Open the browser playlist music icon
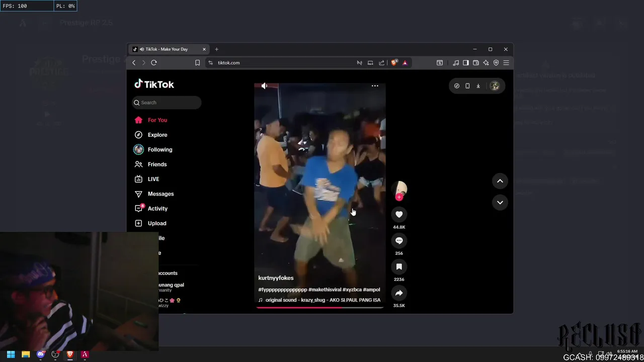This screenshot has width=644, height=362. [x=456, y=63]
